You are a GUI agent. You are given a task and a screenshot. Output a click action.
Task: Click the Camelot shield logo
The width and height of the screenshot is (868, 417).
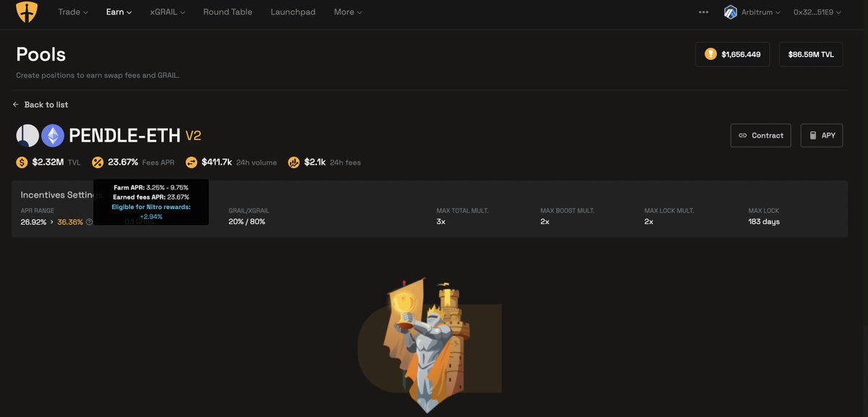(27, 12)
